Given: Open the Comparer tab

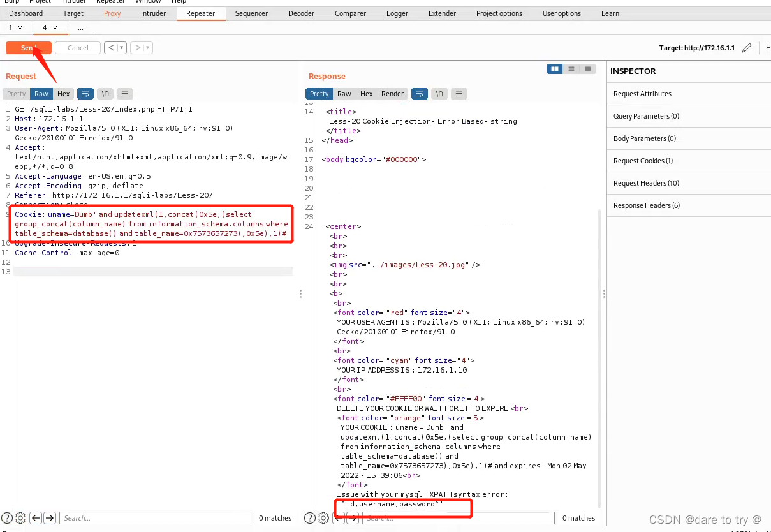Looking at the screenshot, I should coord(351,13).
